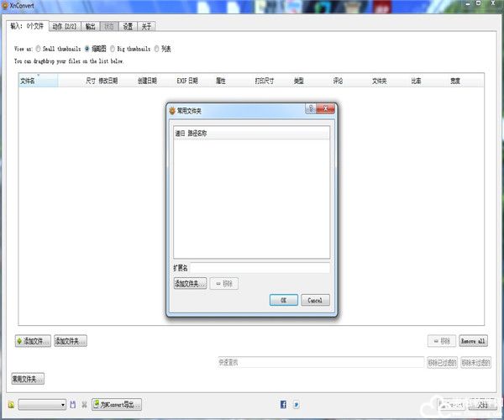
Task: Click main window 添加文件夹 button
Action: (x=71, y=341)
